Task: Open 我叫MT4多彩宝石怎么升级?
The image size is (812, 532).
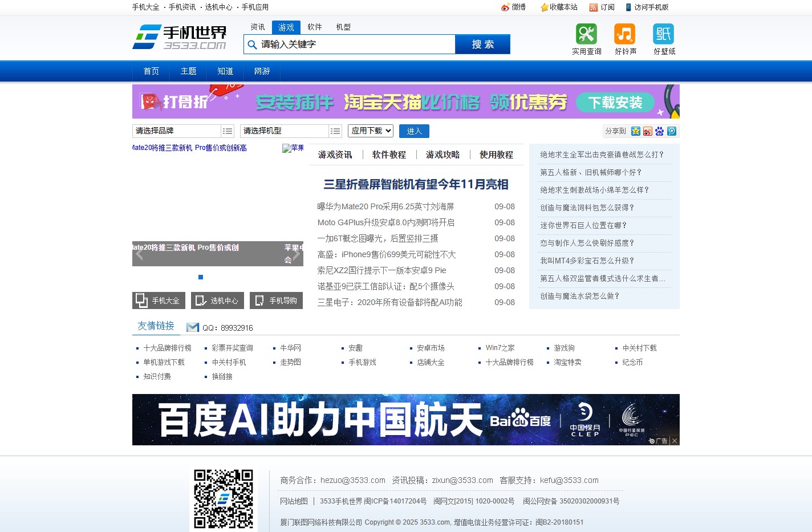Action: [587, 261]
